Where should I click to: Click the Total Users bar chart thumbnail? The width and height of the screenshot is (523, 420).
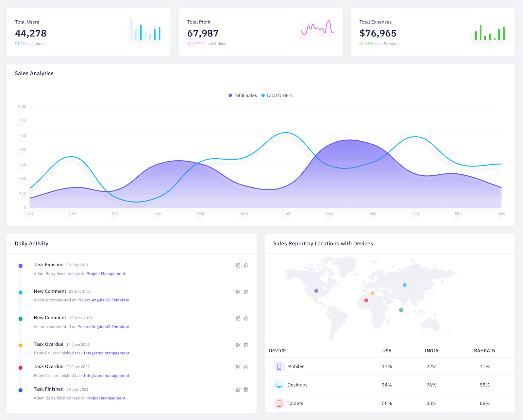[x=145, y=30]
